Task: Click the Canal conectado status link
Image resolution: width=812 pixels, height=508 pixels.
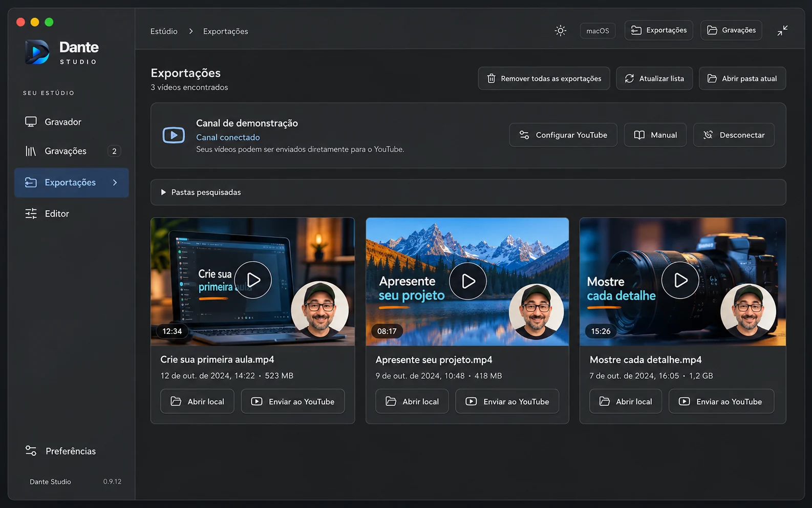Action: (x=228, y=137)
